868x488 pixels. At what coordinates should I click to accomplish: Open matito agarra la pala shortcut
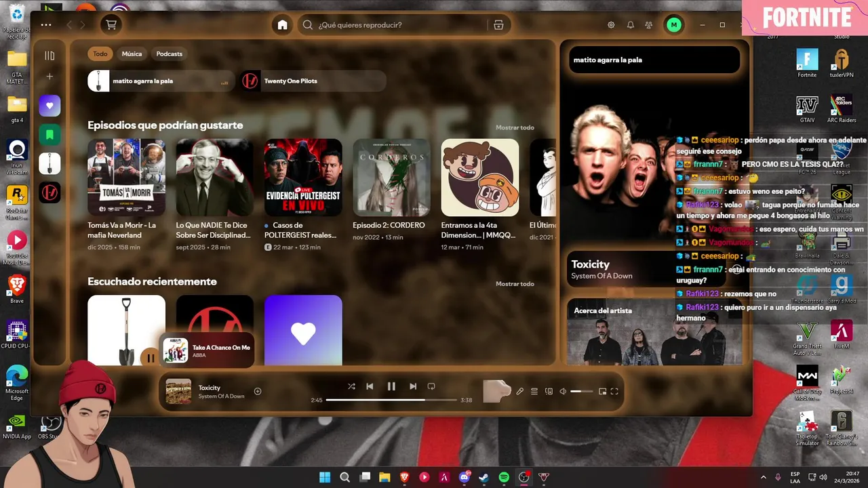[x=161, y=81]
